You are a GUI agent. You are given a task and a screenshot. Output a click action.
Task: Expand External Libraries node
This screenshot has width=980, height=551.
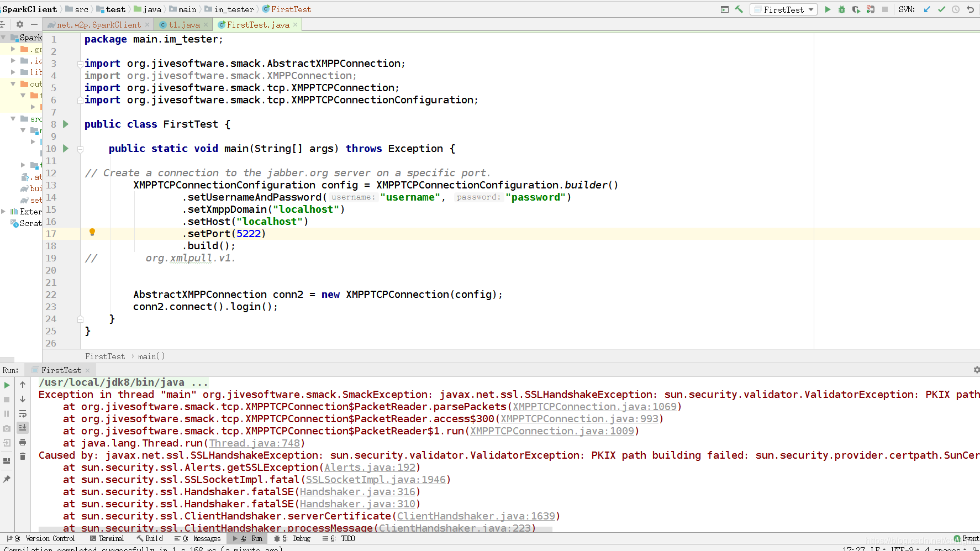[x=4, y=212]
